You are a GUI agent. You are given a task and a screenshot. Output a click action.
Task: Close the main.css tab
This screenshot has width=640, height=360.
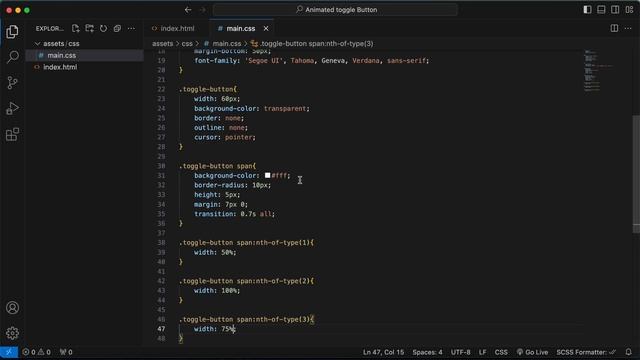click(266, 29)
